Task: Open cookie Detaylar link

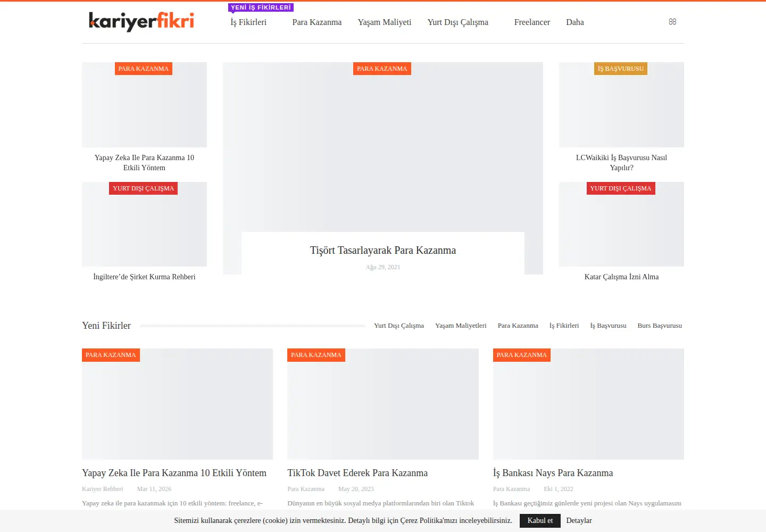Action: pyautogui.click(x=579, y=521)
